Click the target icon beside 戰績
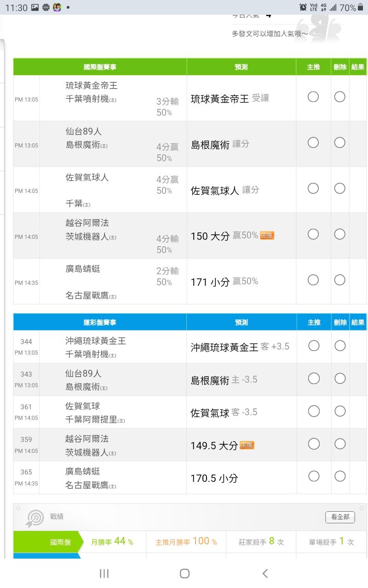The image size is (368, 588). pos(34,518)
